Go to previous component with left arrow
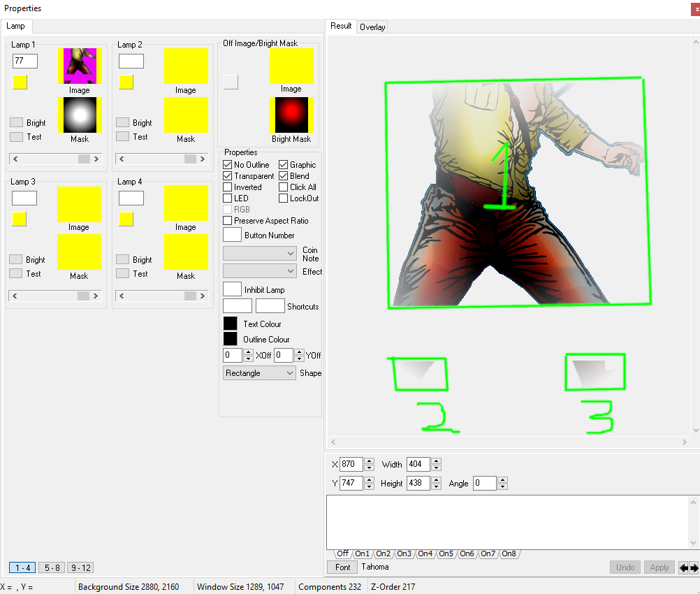 tap(683, 568)
